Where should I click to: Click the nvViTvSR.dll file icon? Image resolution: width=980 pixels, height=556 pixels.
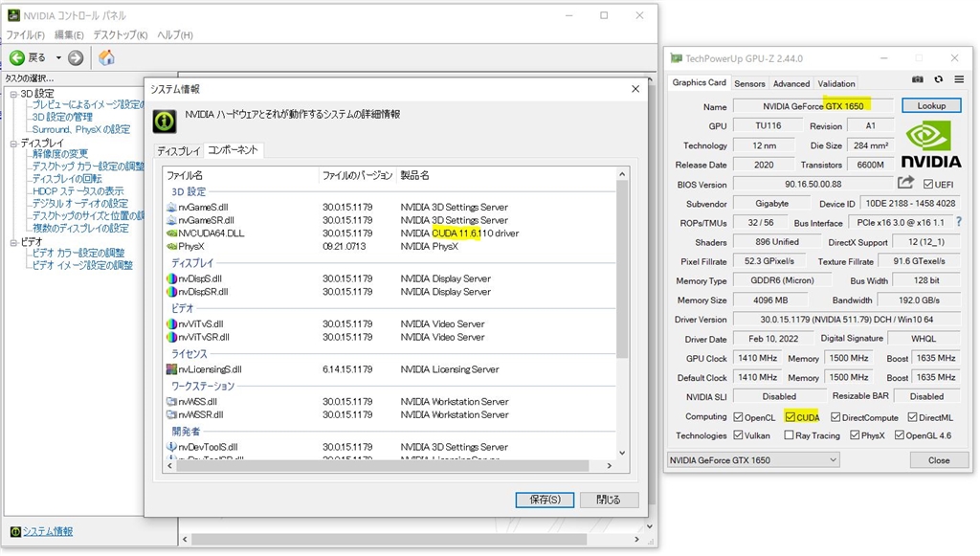point(172,337)
